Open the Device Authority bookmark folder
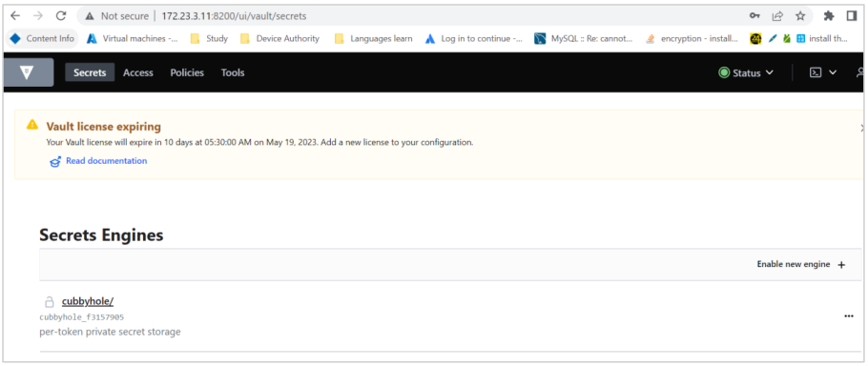This screenshot has width=868, height=366. tap(279, 39)
